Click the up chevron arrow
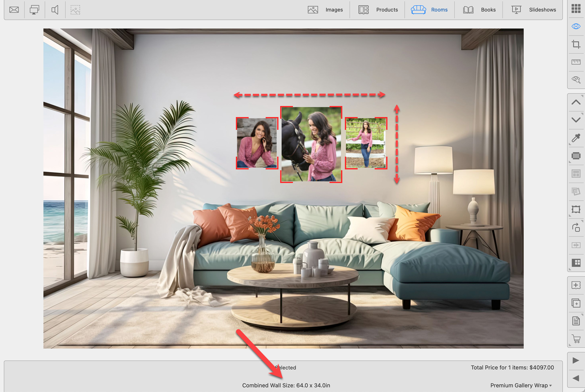The height and width of the screenshot is (392, 585). click(576, 102)
